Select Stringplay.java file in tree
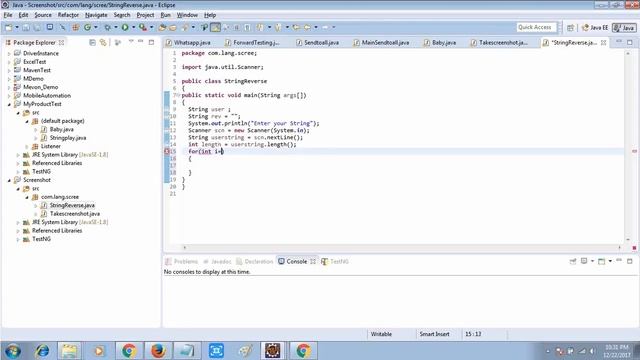Viewport: 640px width, 360px height. [68, 138]
